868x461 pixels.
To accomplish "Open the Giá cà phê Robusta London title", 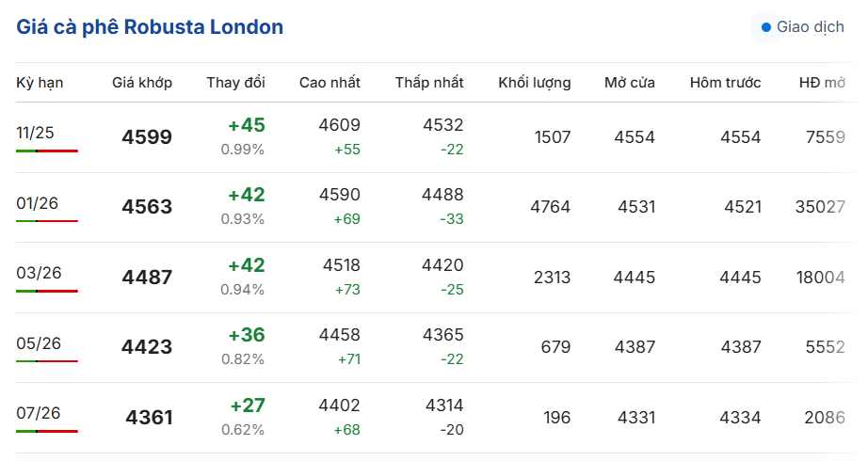I will (x=150, y=27).
